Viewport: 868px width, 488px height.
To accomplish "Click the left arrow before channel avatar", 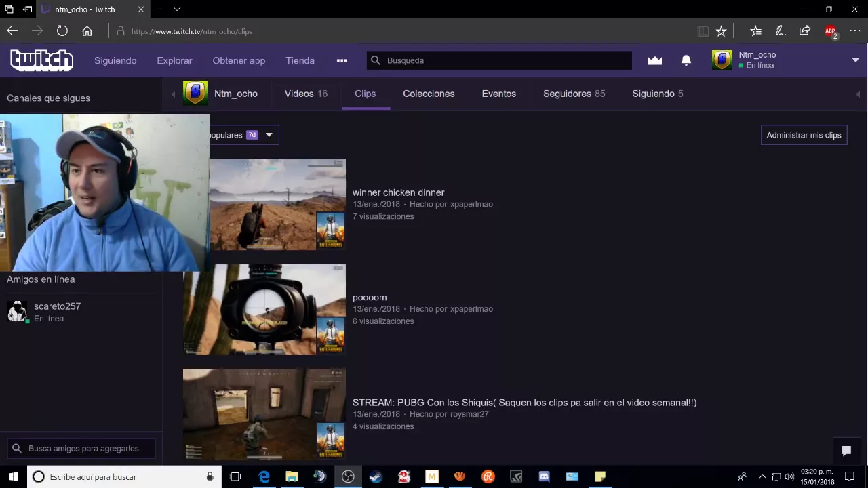I will click(x=173, y=94).
